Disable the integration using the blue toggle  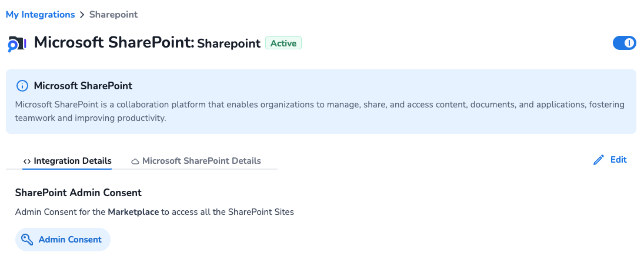[x=624, y=43]
